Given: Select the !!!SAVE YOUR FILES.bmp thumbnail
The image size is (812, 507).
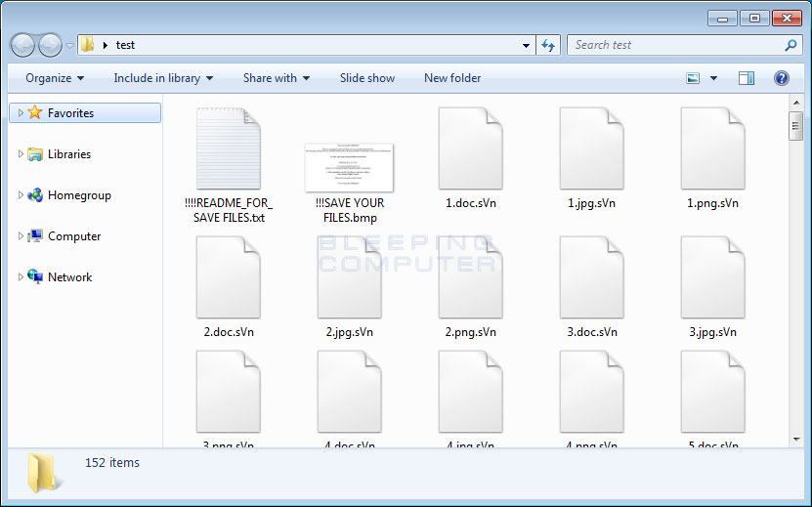Looking at the screenshot, I should tap(350, 167).
